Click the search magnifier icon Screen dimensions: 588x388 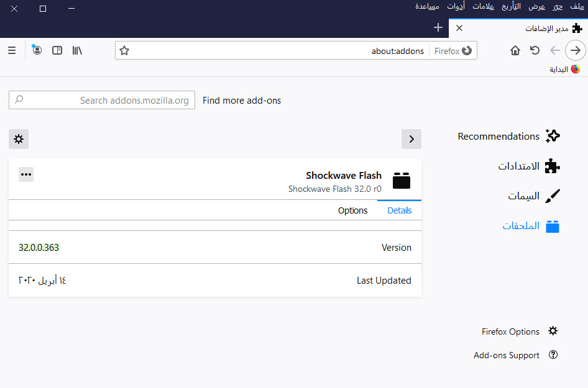[x=19, y=99]
